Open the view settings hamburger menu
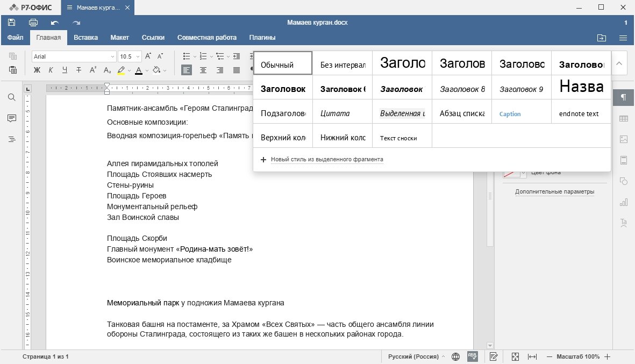The height and width of the screenshot is (364, 635). pyautogui.click(x=623, y=38)
